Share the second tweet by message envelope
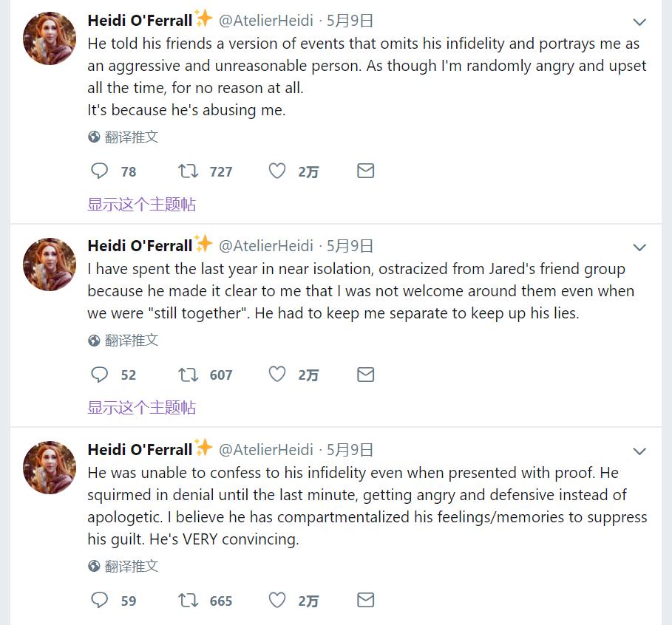672x625 pixels. [365, 375]
